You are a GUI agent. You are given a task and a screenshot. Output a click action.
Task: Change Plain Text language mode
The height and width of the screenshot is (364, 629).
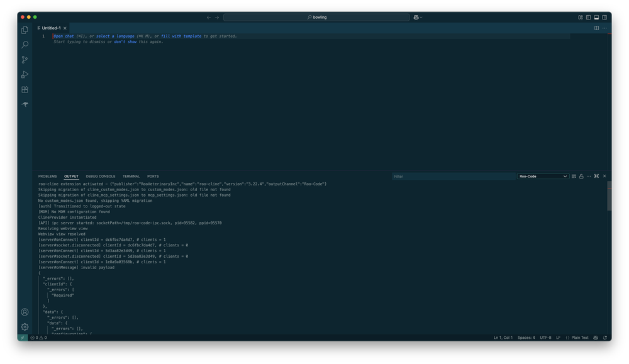(x=580, y=338)
